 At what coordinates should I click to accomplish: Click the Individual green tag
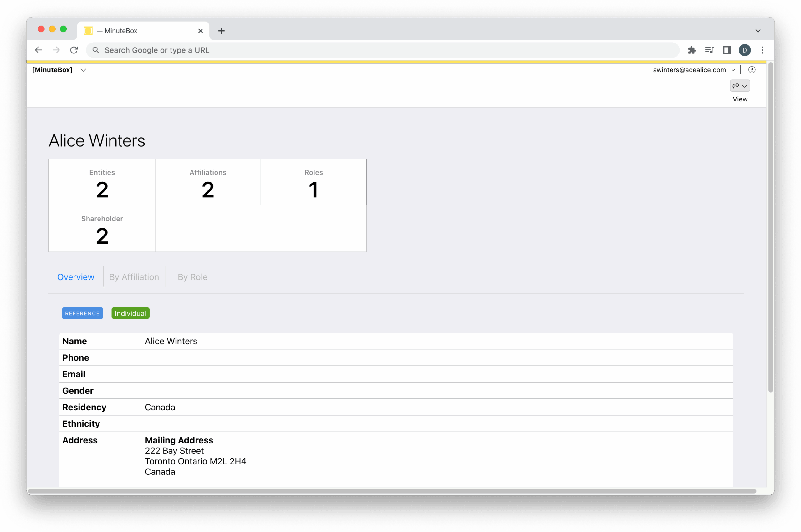tap(130, 313)
